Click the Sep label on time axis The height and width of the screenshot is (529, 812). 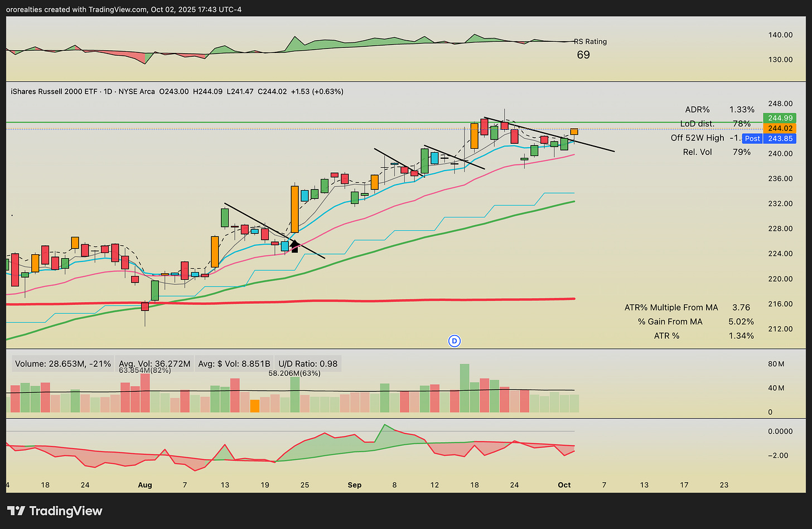click(355, 485)
